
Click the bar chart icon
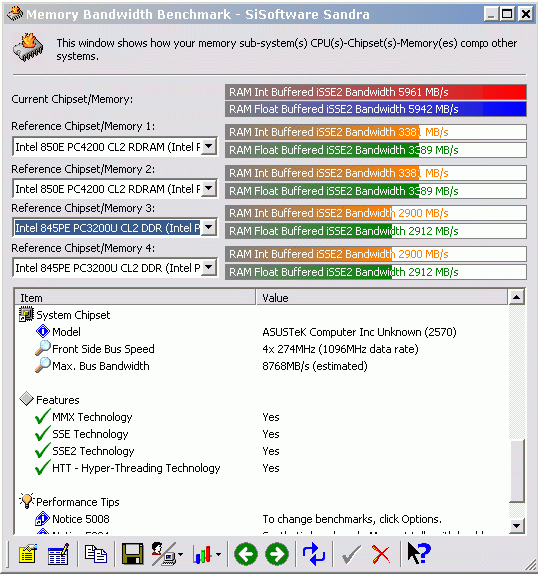click(x=203, y=554)
